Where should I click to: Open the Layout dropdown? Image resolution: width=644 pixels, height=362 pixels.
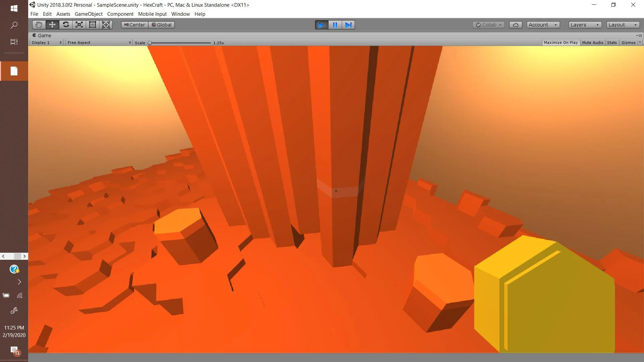(x=623, y=25)
